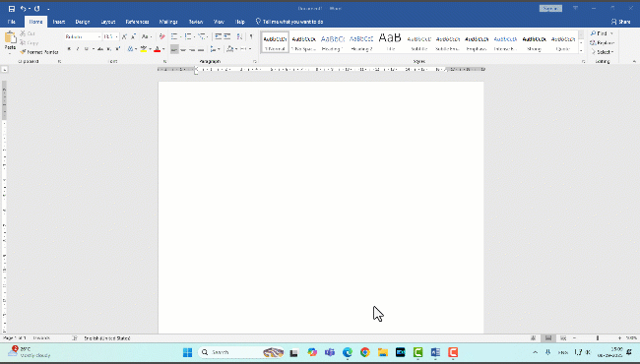Increase font size with Grow Font icon
640x364 pixels.
pyautogui.click(x=124, y=36)
